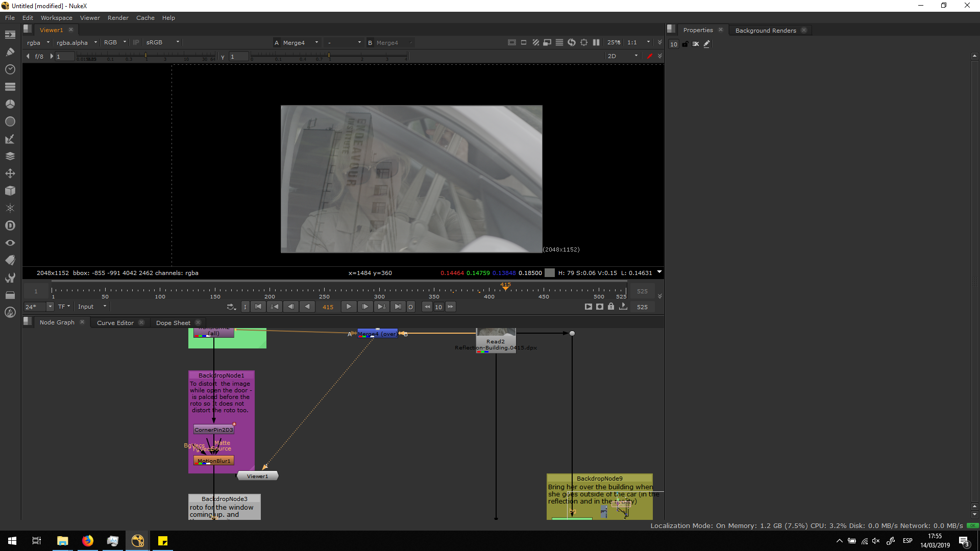Toggle the viewer frame range lock icon
The width and height of the screenshot is (980, 551).
(x=611, y=307)
